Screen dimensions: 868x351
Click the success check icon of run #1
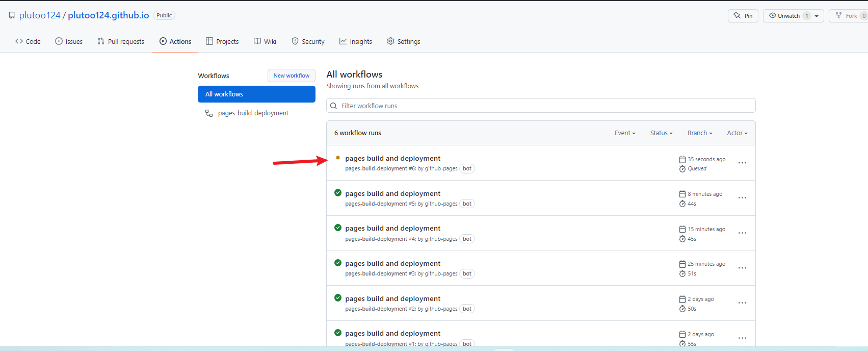pyautogui.click(x=338, y=333)
